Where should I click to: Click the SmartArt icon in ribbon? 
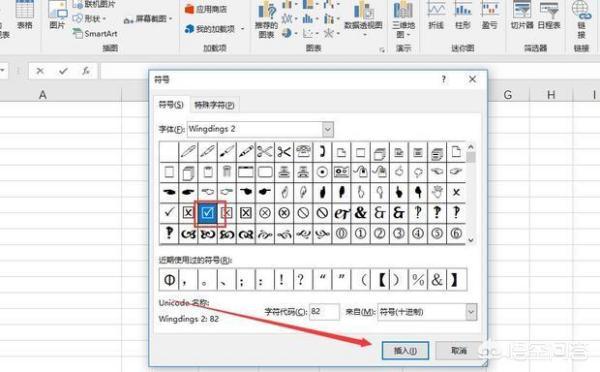[x=95, y=34]
